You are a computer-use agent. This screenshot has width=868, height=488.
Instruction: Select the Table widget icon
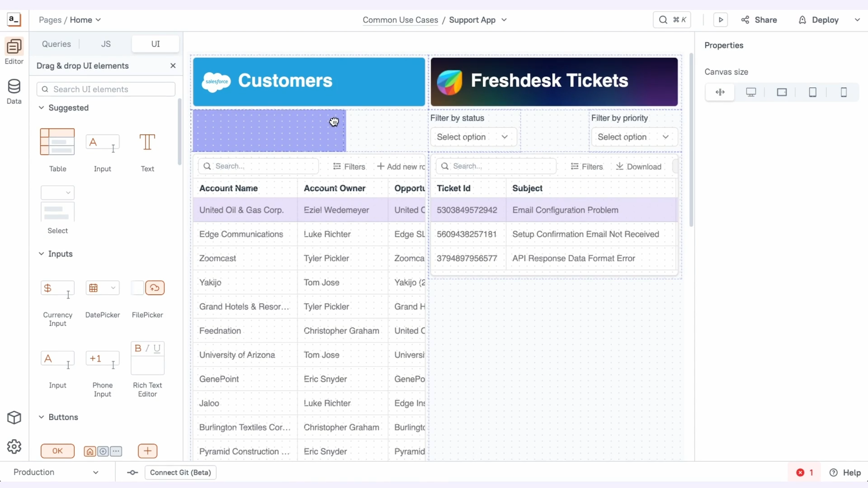[57, 142]
